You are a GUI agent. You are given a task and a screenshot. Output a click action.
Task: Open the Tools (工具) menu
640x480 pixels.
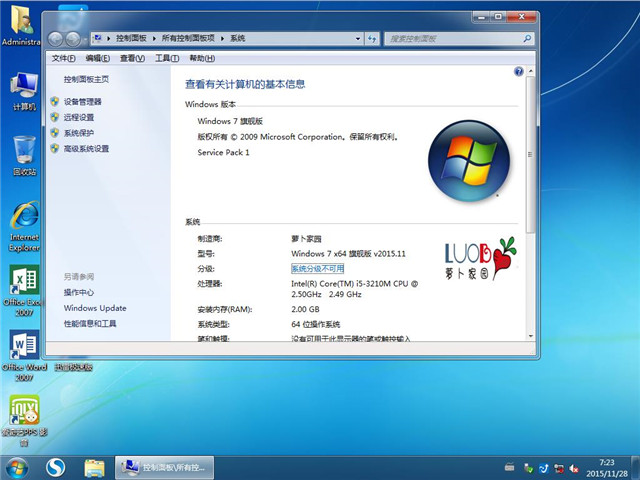click(x=167, y=58)
